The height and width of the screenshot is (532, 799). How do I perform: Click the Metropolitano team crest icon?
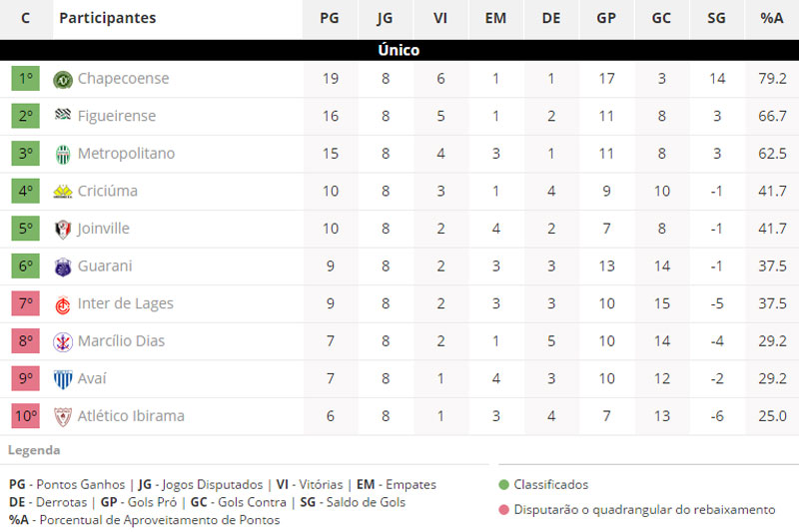tap(63, 154)
